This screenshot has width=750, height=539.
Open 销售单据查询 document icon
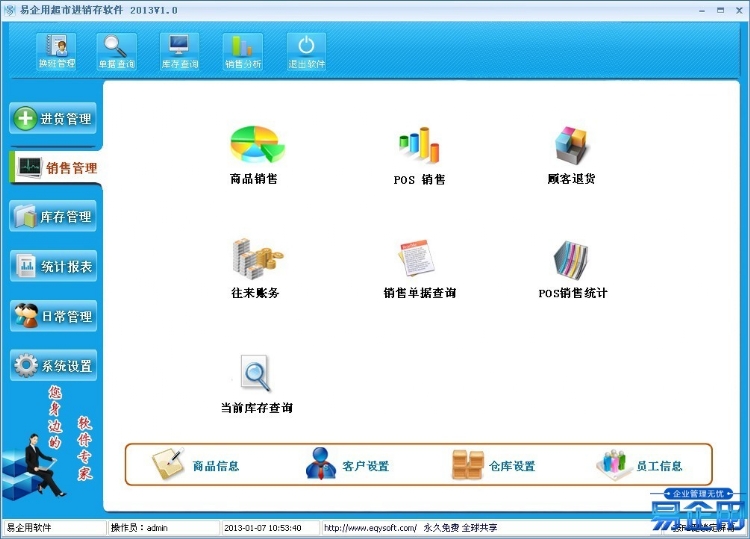(x=416, y=258)
